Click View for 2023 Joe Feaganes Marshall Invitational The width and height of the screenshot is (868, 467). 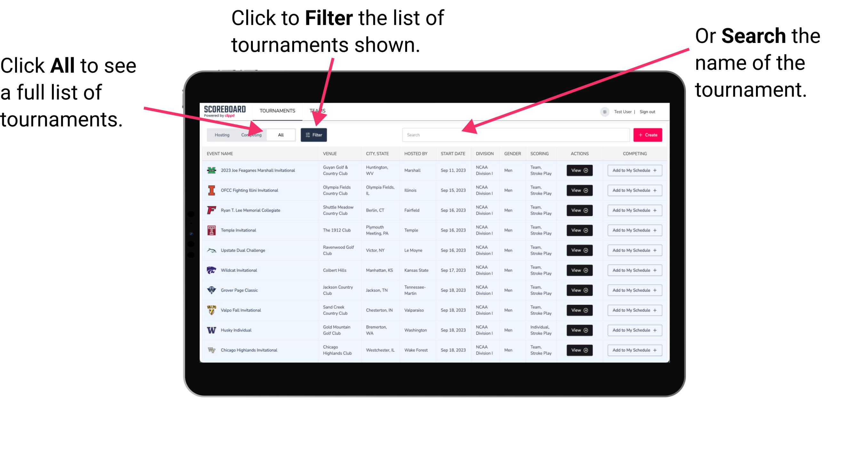579,170
